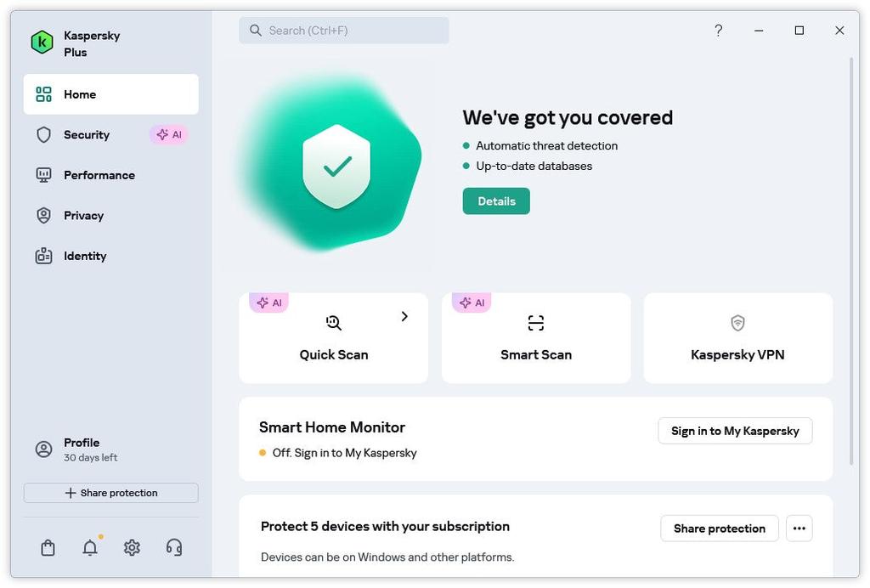Click the AI badge on Quick Scan
Image resolution: width=870 pixels, height=588 pixels.
[x=269, y=302]
